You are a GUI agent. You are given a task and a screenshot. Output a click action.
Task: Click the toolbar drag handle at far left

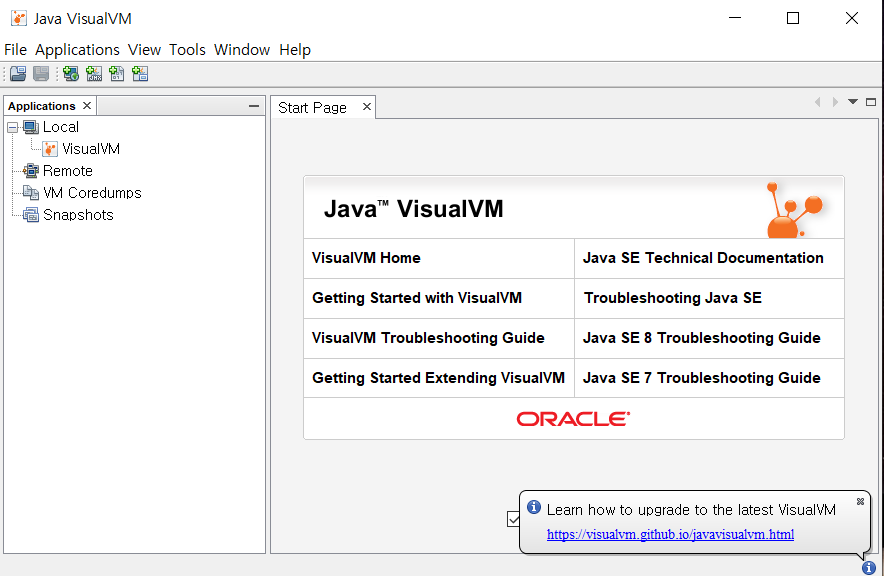(5, 74)
